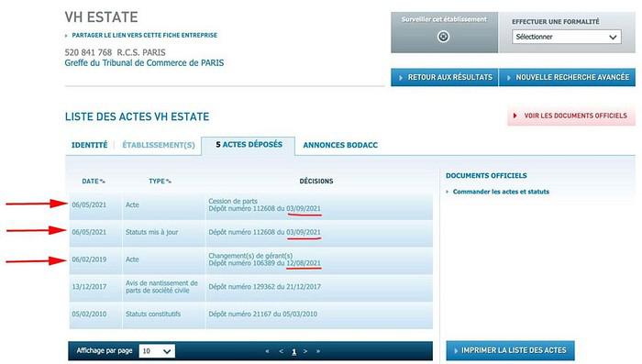This screenshot has height=364, width=642.
Task: Click the Liste des actes VH ESTATE heading
Action: [x=137, y=116]
